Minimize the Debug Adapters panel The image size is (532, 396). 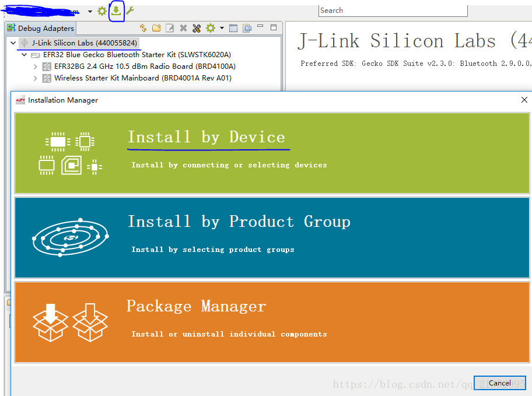coord(260,26)
